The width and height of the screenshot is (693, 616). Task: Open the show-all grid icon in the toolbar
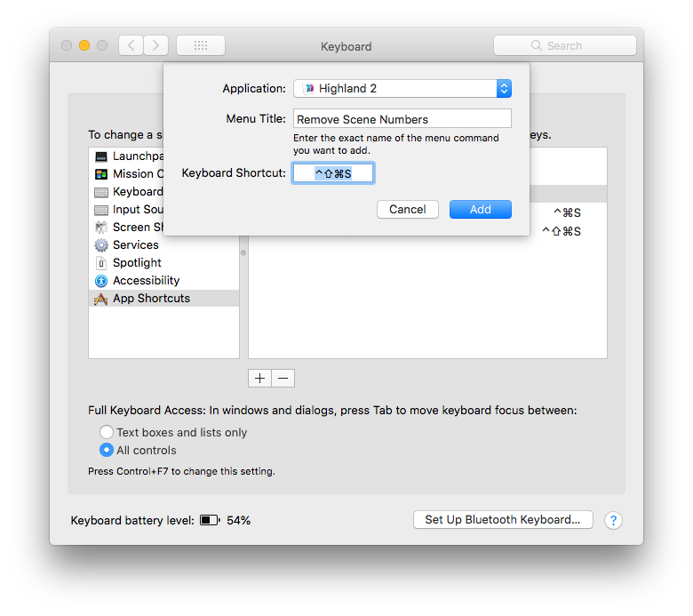click(x=200, y=45)
